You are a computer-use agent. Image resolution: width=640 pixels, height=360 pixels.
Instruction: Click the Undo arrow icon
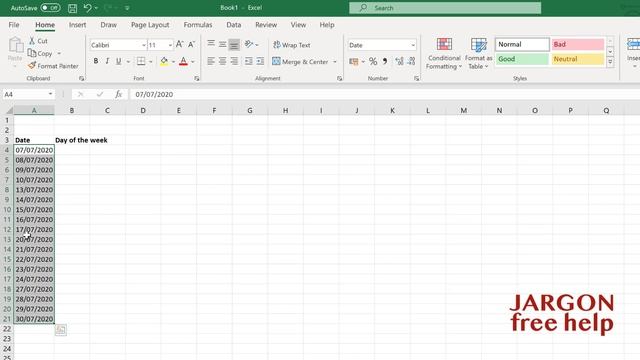click(87, 8)
